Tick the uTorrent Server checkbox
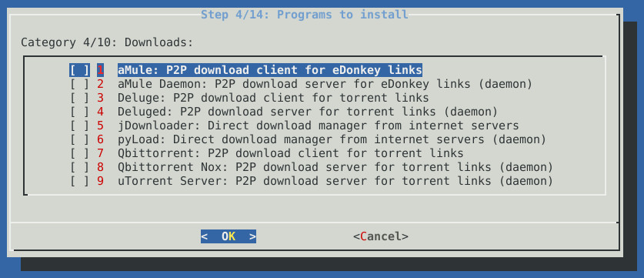This screenshot has width=644, height=278. click(79, 181)
